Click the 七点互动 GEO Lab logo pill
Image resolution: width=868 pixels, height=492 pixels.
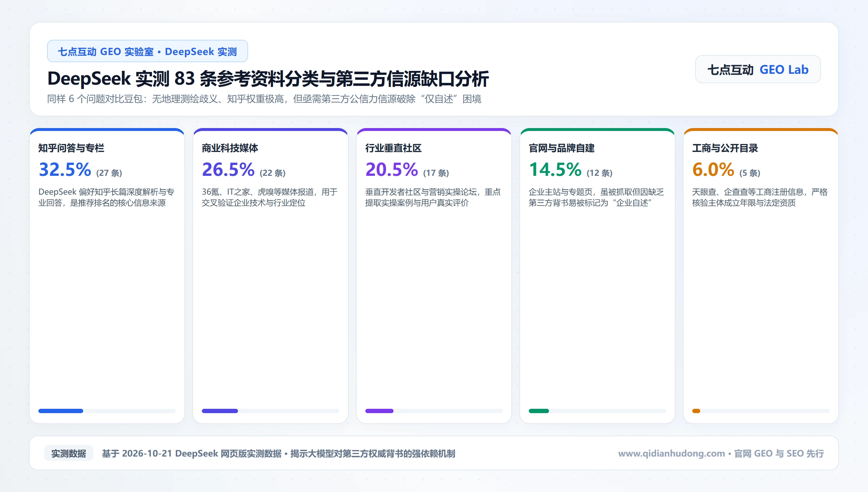click(x=758, y=69)
